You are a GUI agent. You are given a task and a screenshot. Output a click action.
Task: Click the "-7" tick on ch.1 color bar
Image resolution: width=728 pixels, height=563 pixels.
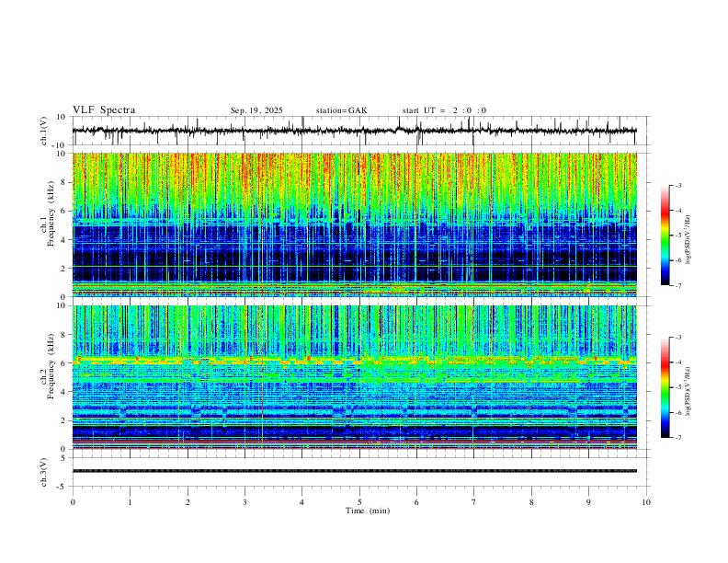678,285
